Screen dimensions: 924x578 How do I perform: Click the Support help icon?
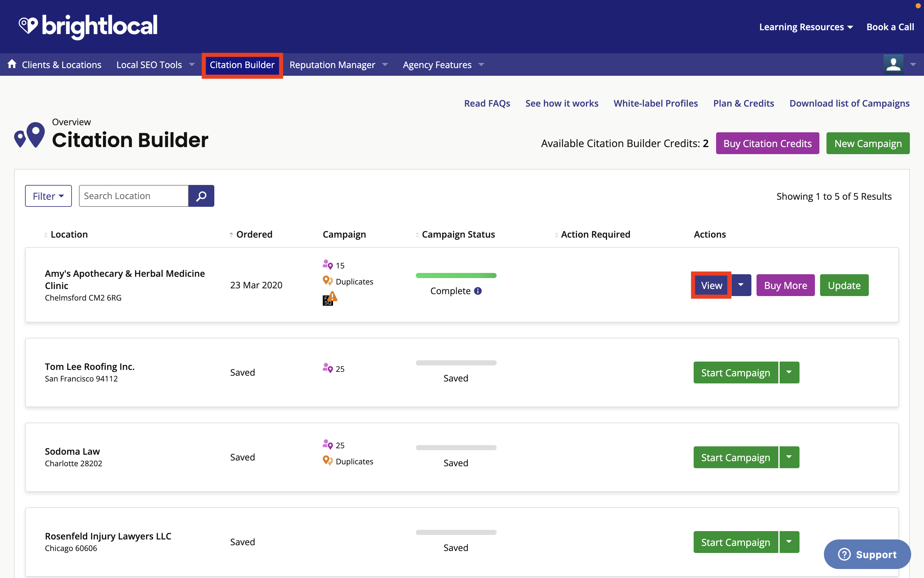pyautogui.click(x=844, y=554)
